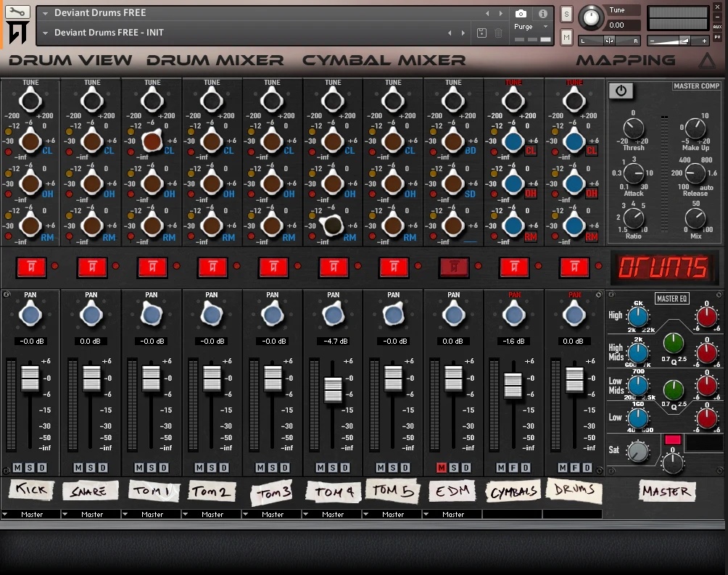Click the Cymbals tape label
The width and height of the screenshot is (728, 575).
click(513, 492)
